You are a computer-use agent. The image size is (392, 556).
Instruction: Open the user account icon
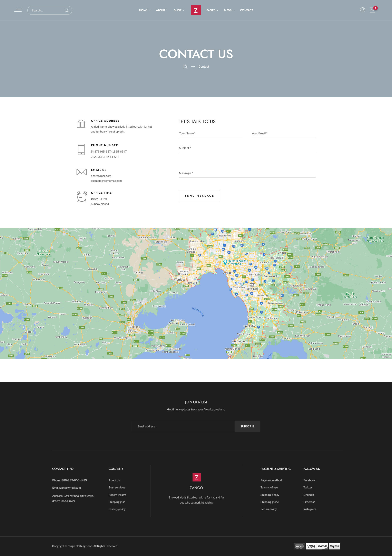point(362,10)
